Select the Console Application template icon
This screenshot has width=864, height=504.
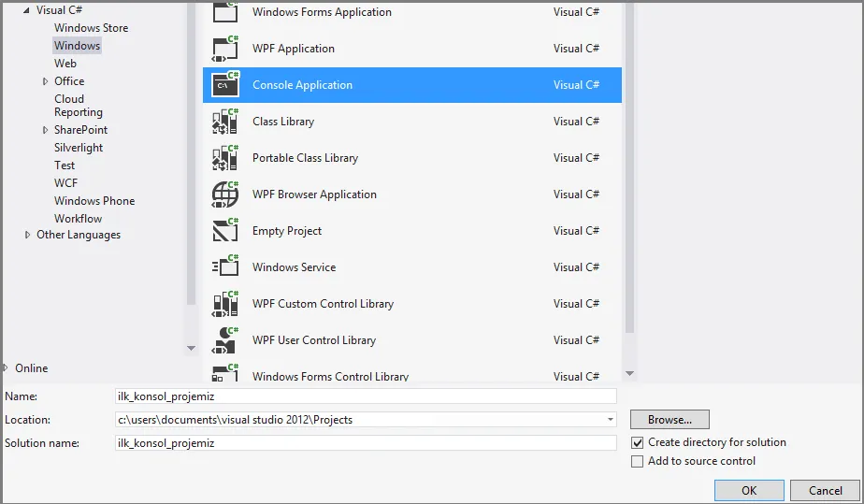pyautogui.click(x=225, y=85)
